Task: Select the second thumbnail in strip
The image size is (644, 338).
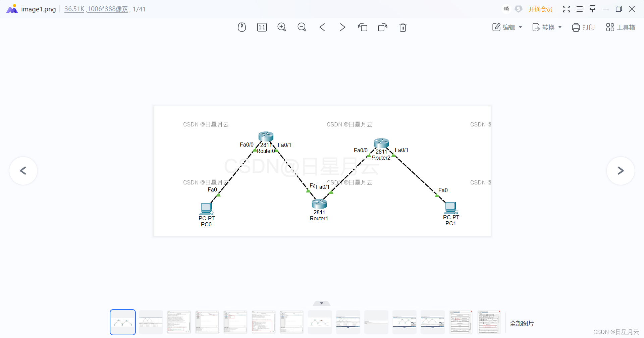Action: point(151,322)
